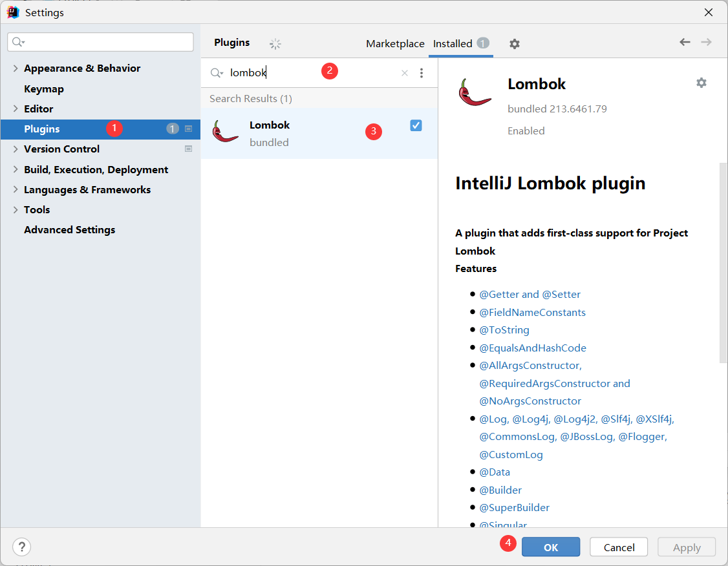Click the large Lombok chili logo in details
The height and width of the screenshot is (566, 728).
(x=474, y=92)
